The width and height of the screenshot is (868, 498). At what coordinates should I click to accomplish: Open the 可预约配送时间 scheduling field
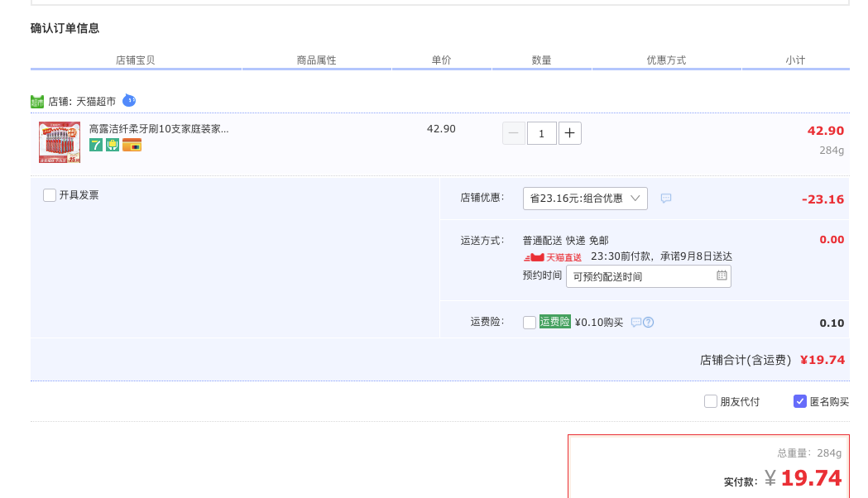tap(648, 276)
